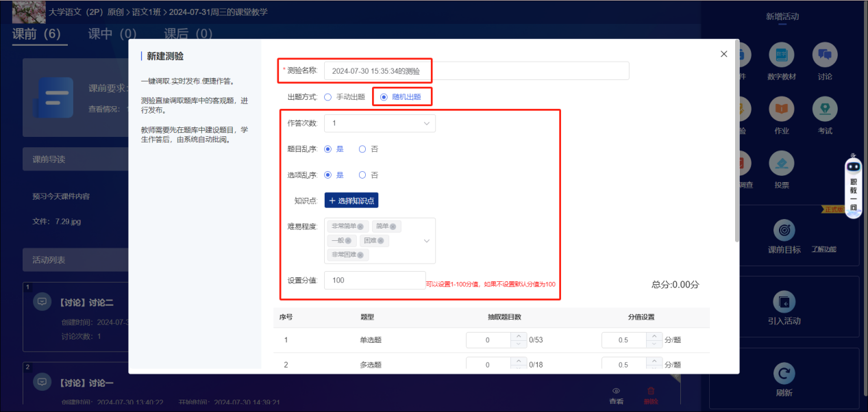This screenshot has width=868, height=412.
Task: Click the 考试 activity icon
Action: (824, 110)
